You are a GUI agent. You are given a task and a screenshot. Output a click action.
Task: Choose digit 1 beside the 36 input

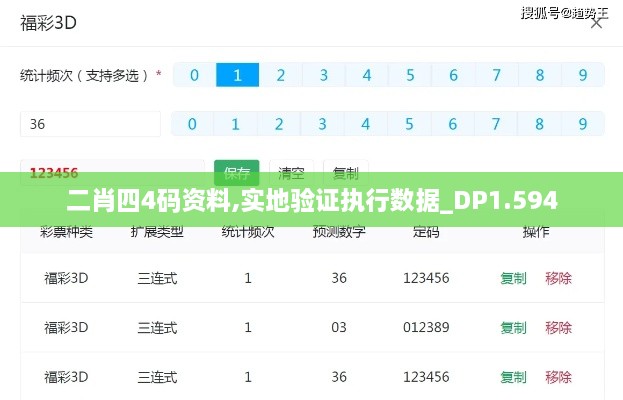point(236,124)
